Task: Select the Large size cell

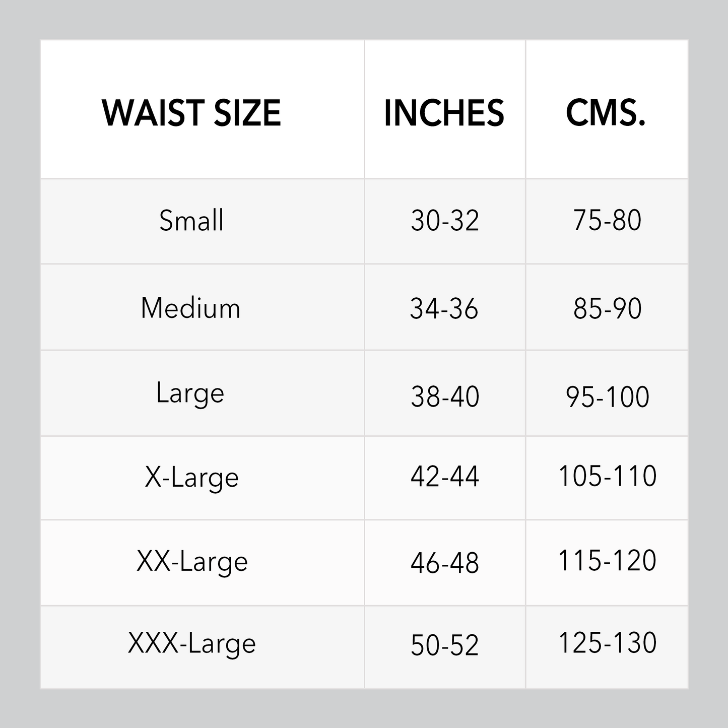Action: click(190, 393)
